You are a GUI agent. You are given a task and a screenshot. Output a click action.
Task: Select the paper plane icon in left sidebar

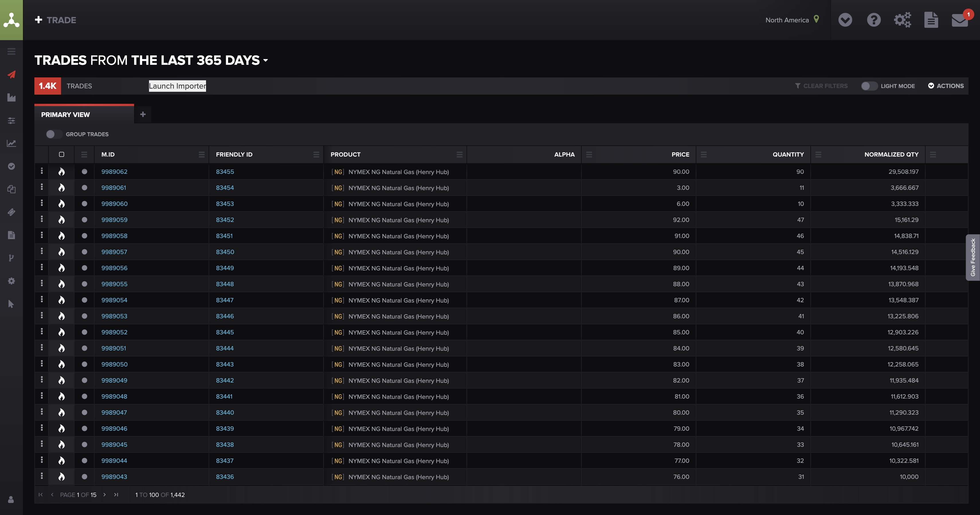11,75
